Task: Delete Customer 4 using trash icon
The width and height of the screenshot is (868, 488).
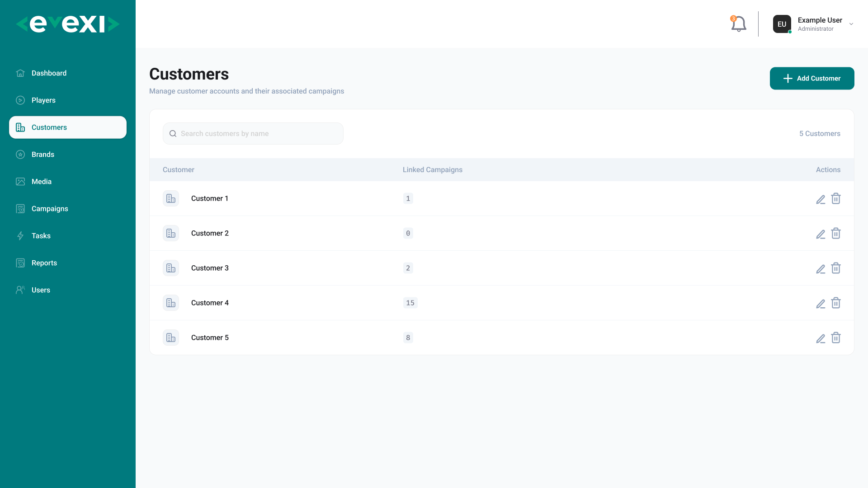Action: 836,303
